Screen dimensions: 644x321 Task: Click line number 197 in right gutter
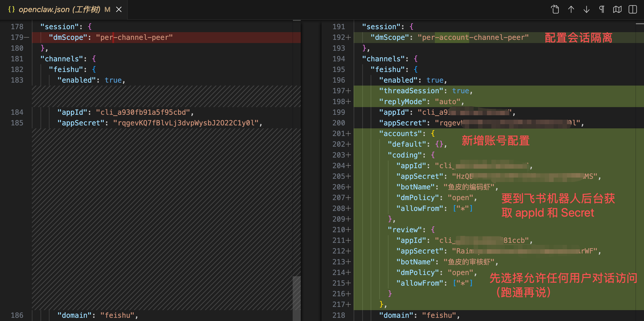pyautogui.click(x=339, y=91)
